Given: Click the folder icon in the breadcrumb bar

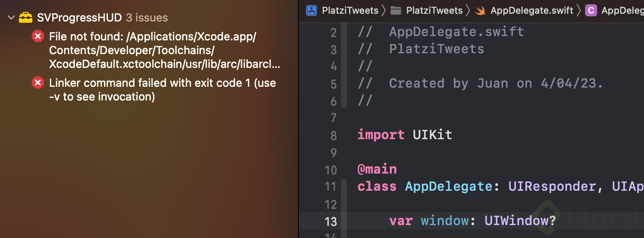Looking at the screenshot, I should tap(396, 10).
